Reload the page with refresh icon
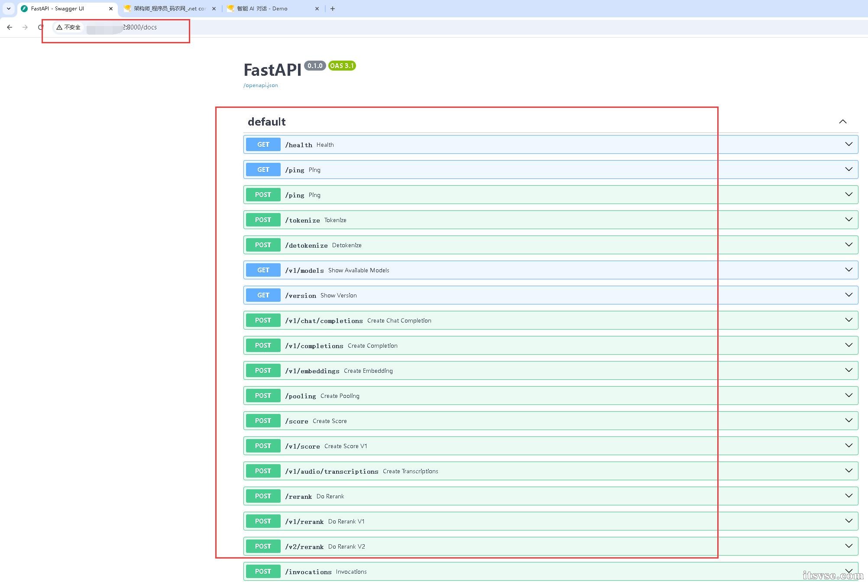 (x=40, y=27)
